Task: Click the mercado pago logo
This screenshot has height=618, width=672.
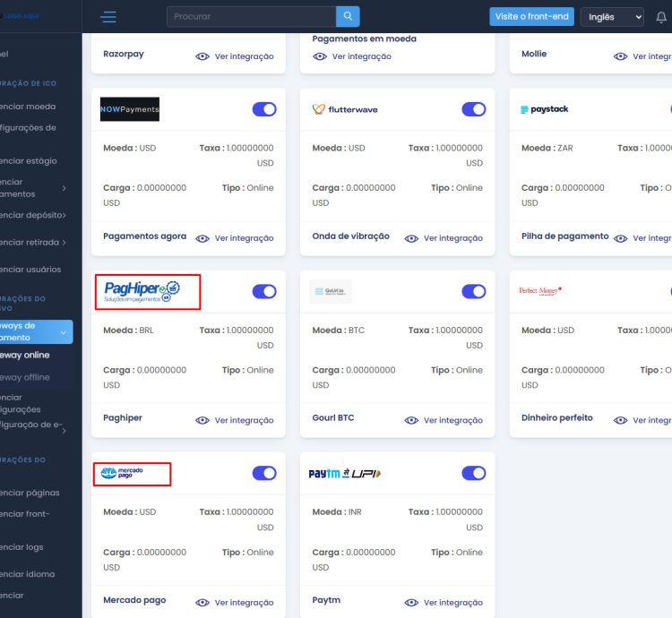Action: [122, 473]
